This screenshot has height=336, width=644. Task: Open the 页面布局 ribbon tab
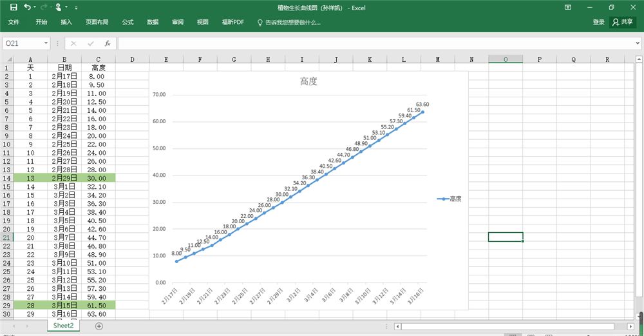(x=97, y=22)
